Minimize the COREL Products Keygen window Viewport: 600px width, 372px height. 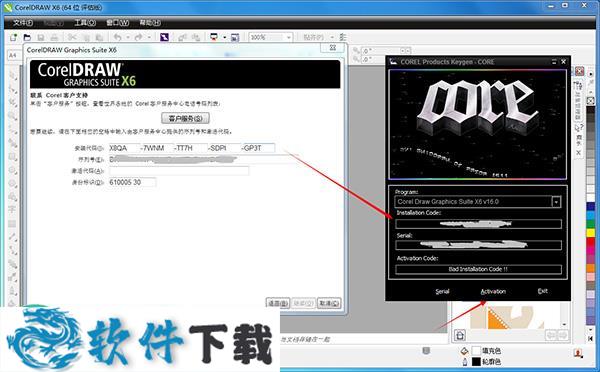click(554, 62)
